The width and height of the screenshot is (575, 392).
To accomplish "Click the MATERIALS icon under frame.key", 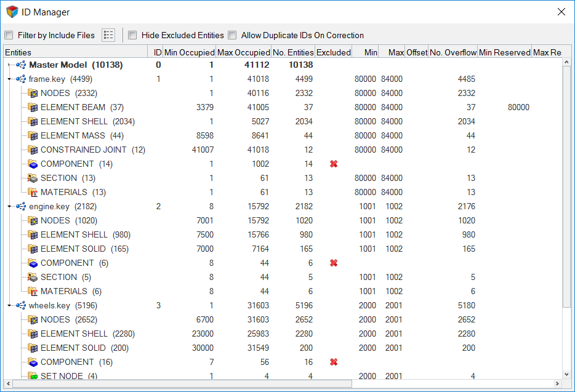I will coord(33,192).
